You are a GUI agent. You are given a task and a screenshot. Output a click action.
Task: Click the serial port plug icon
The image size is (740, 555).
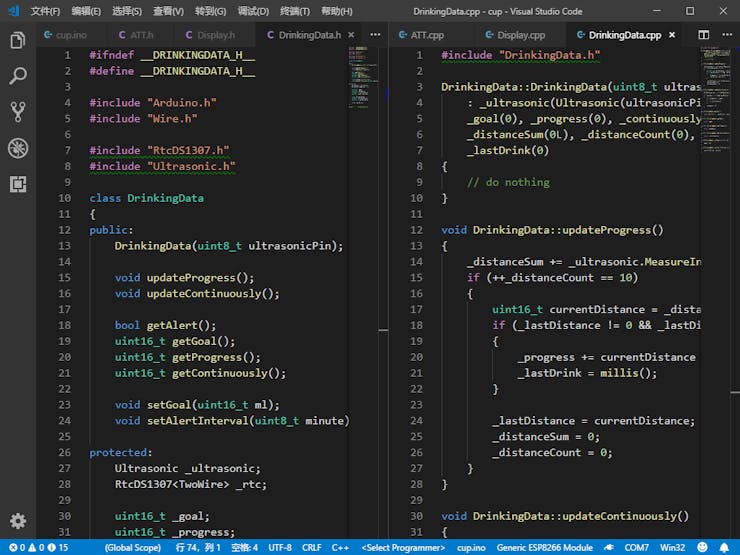tap(607, 548)
